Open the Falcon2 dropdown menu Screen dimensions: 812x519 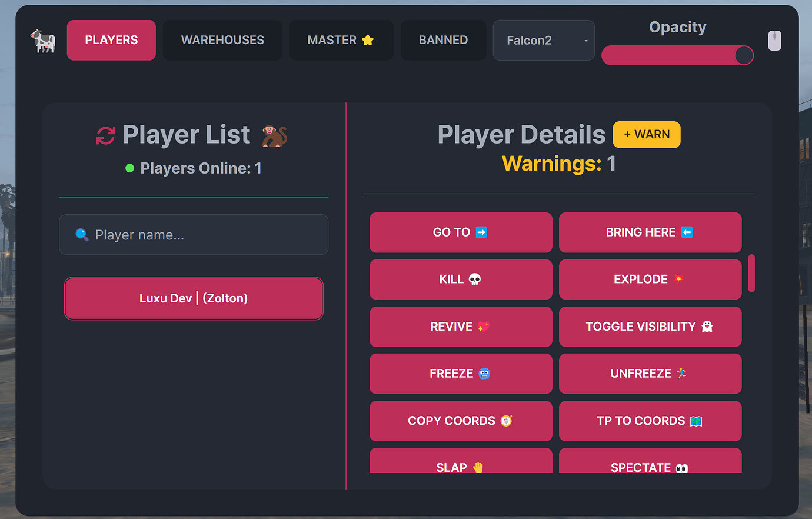click(x=543, y=40)
